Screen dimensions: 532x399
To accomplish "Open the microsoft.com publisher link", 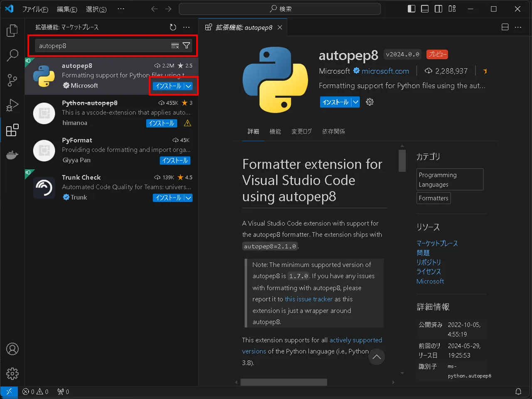I will pos(385,71).
